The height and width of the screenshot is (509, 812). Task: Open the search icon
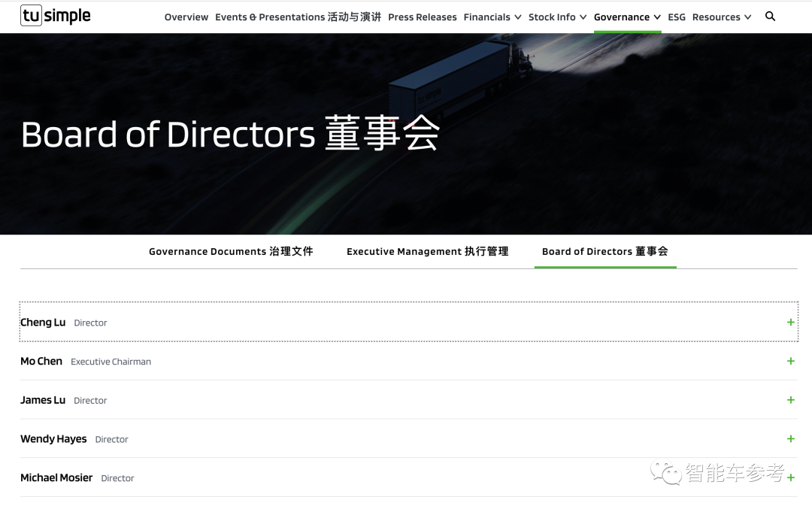click(770, 16)
